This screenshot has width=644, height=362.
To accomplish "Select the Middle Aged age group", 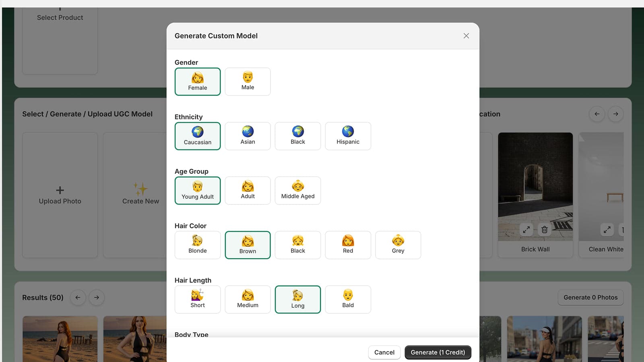I will tap(297, 190).
